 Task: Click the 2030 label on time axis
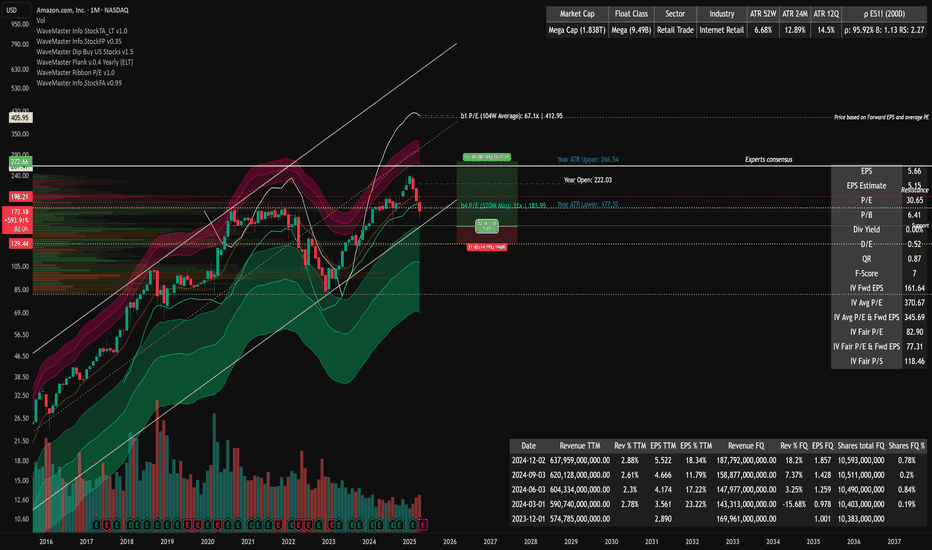point(611,542)
